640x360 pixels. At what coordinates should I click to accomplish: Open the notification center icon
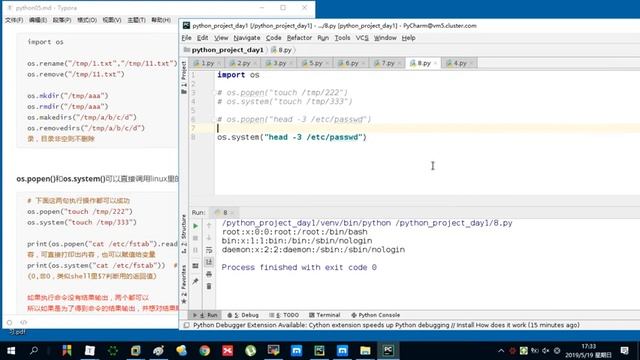pyautogui.click(x=624, y=351)
